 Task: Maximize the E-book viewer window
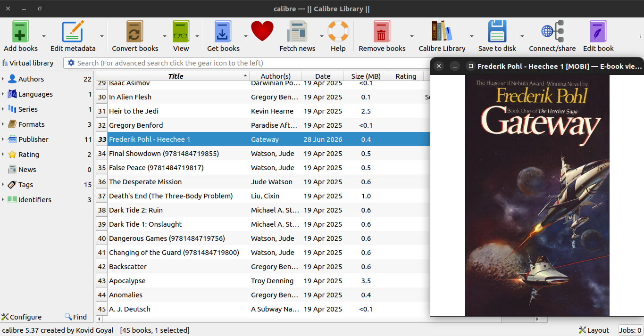click(x=470, y=66)
